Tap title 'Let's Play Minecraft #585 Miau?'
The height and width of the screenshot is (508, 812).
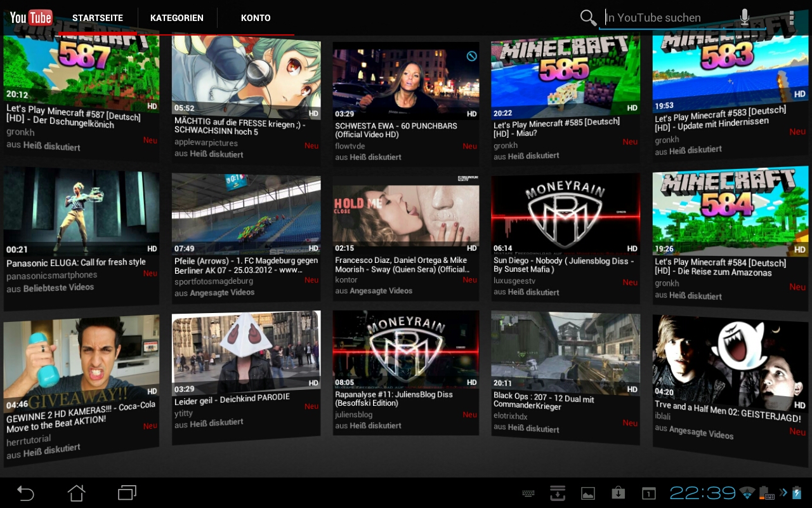point(557,128)
